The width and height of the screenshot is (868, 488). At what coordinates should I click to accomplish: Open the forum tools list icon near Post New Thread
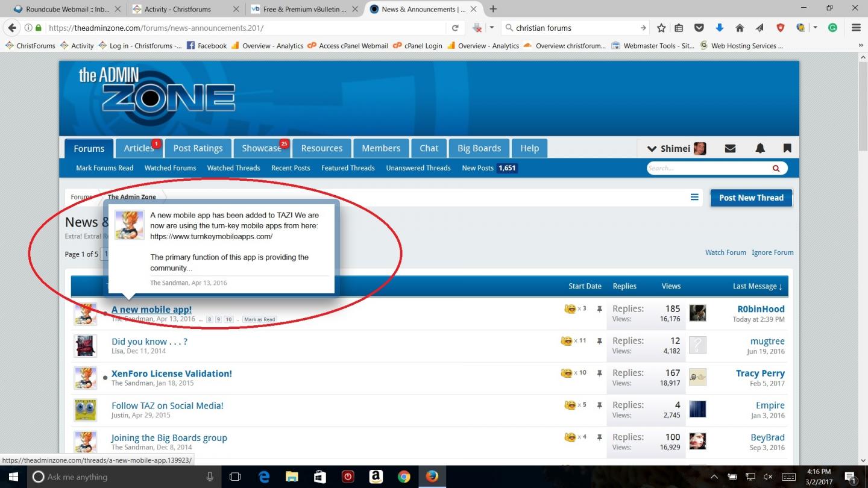click(x=694, y=197)
